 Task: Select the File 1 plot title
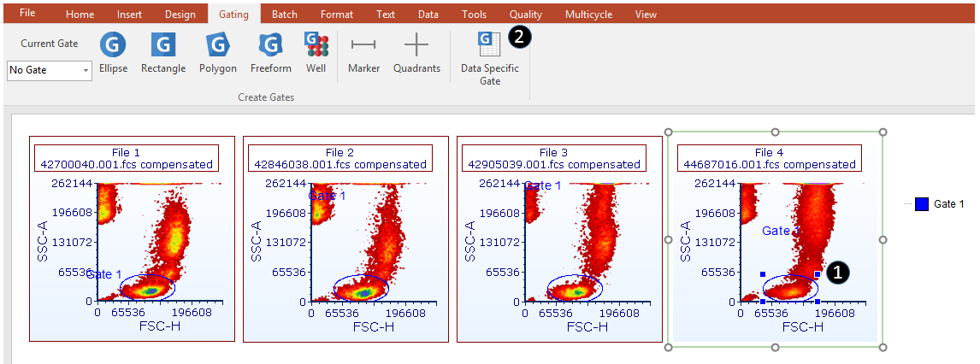pyautogui.click(x=126, y=158)
